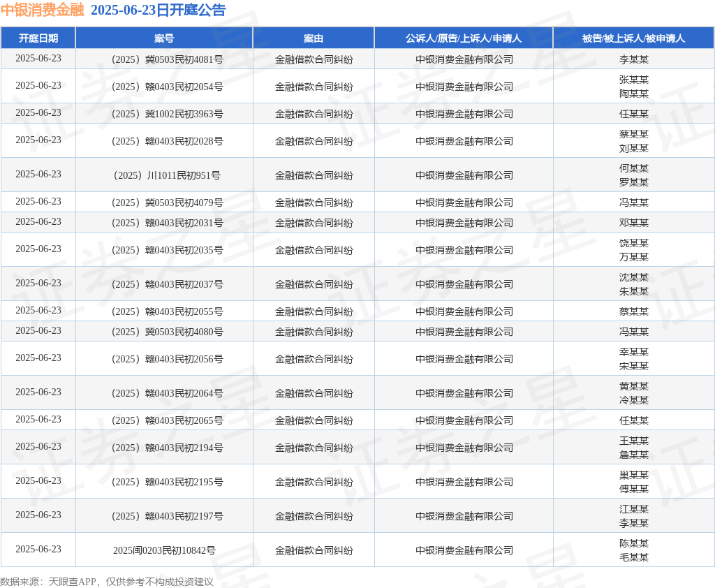
Task: Click defendant name 詹某某
Action: pos(634,455)
